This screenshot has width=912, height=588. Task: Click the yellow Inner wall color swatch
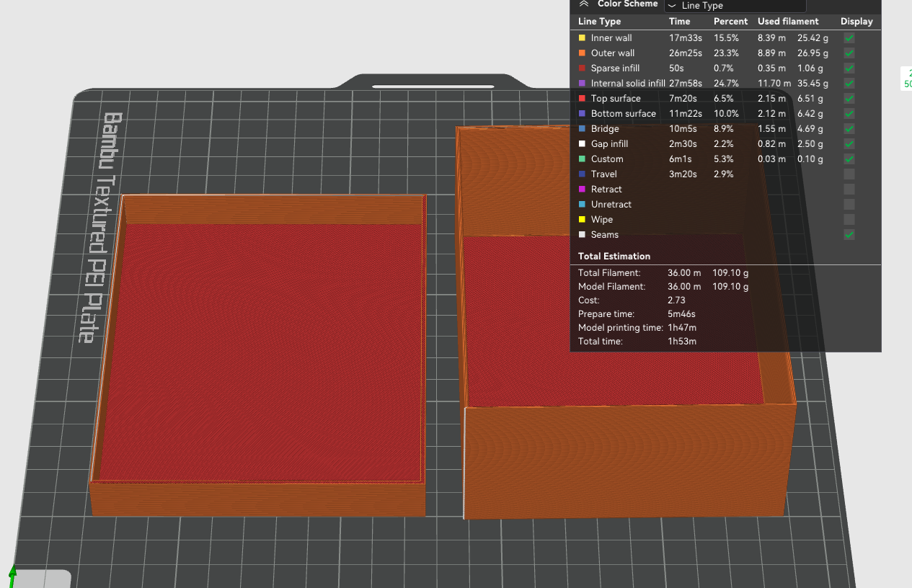coord(582,37)
